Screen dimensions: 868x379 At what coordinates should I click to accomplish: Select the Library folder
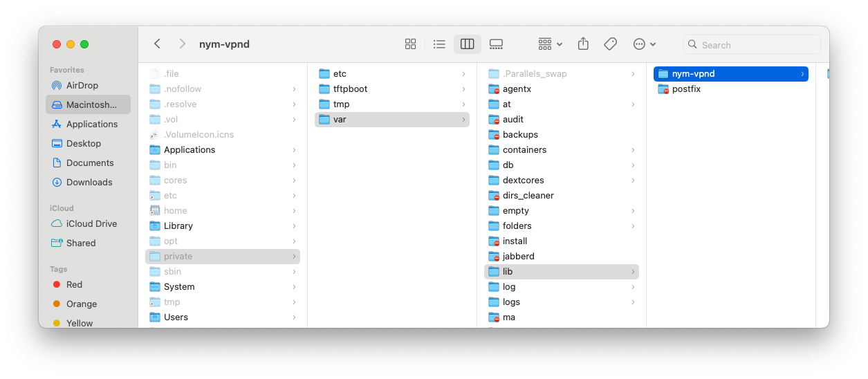click(x=223, y=225)
